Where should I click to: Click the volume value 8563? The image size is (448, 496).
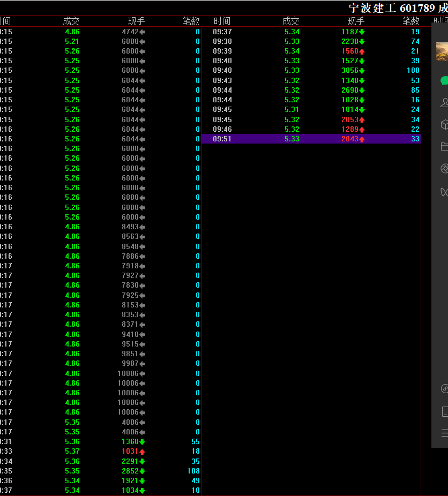click(x=130, y=236)
